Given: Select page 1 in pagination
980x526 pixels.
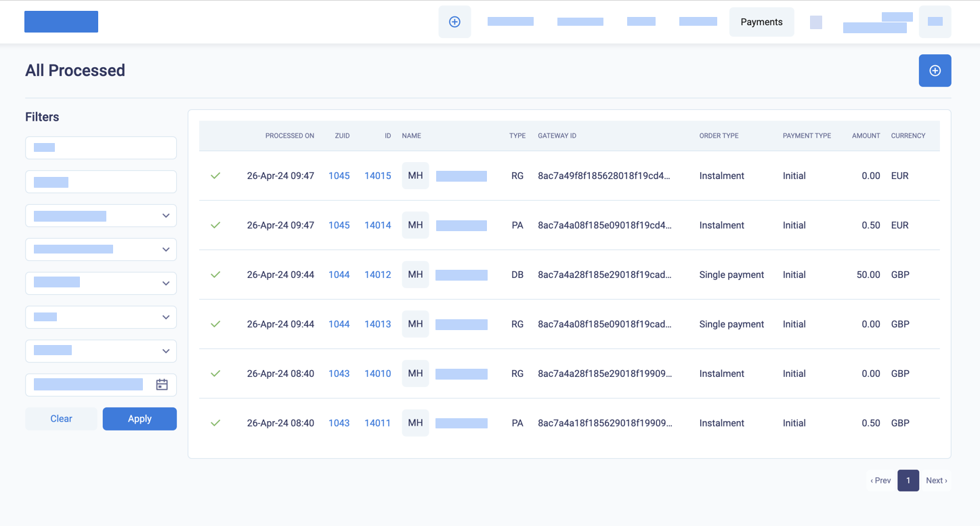Looking at the screenshot, I should 908,481.
